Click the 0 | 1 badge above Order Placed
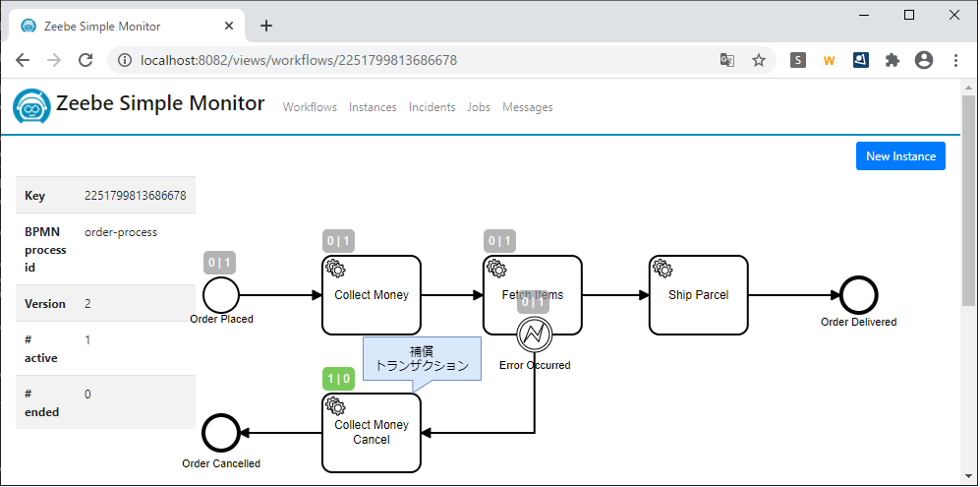The image size is (980, 487). (x=219, y=263)
